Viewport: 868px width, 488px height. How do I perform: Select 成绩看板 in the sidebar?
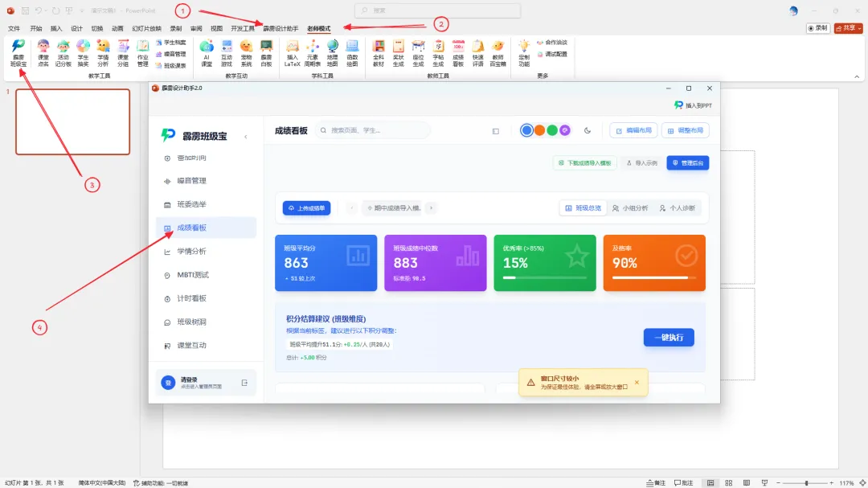point(206,228)
